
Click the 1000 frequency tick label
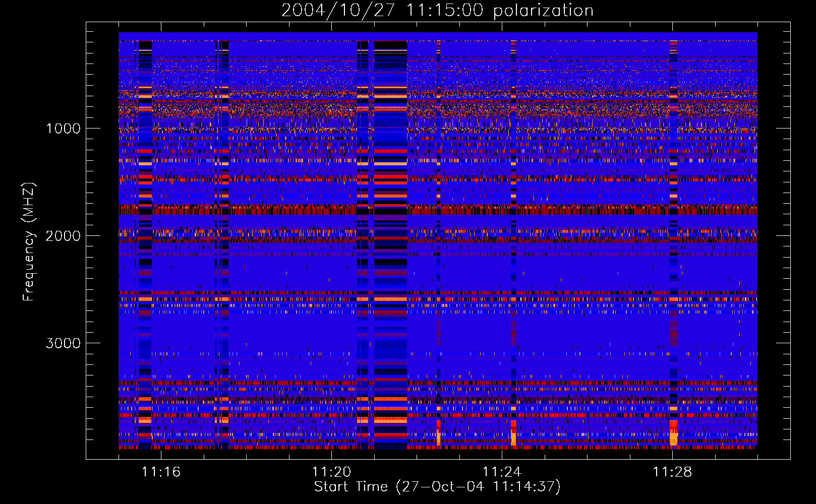click(63, 129)
